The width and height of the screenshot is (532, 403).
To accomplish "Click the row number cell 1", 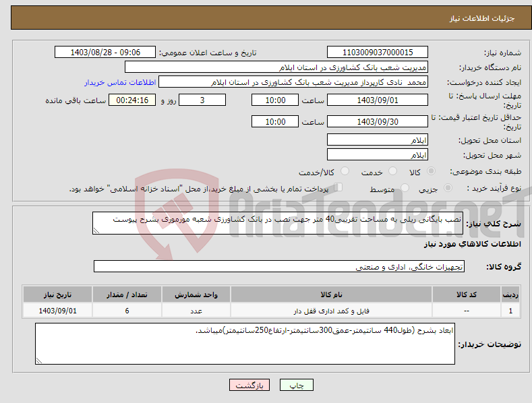I will coord(510,311).
